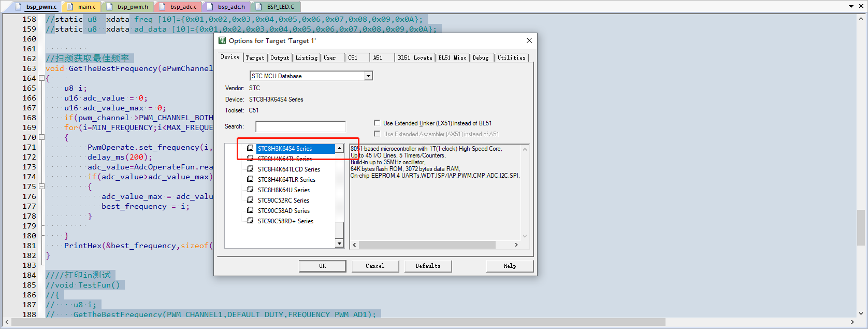The width and height of the screenshot is (868, 329).
Task: Click the file icon on BSP_LED.C tab
Action: click(x=259, y=7)
